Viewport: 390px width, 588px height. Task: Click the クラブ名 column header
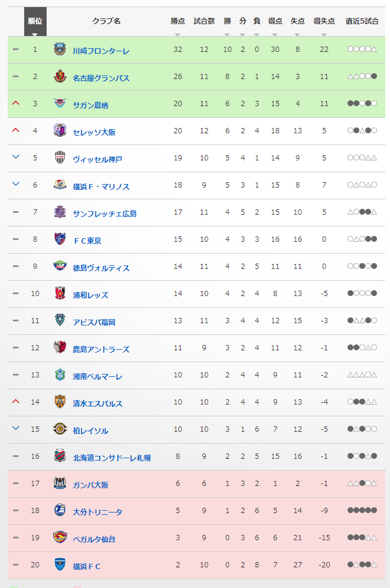tap(107, 21)
